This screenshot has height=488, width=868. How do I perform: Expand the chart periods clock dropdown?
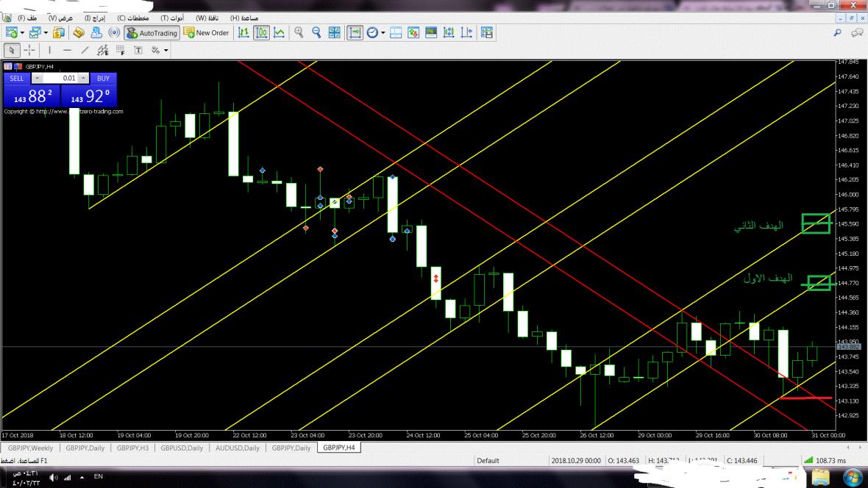pyautogui.click(x=383, y=32)
